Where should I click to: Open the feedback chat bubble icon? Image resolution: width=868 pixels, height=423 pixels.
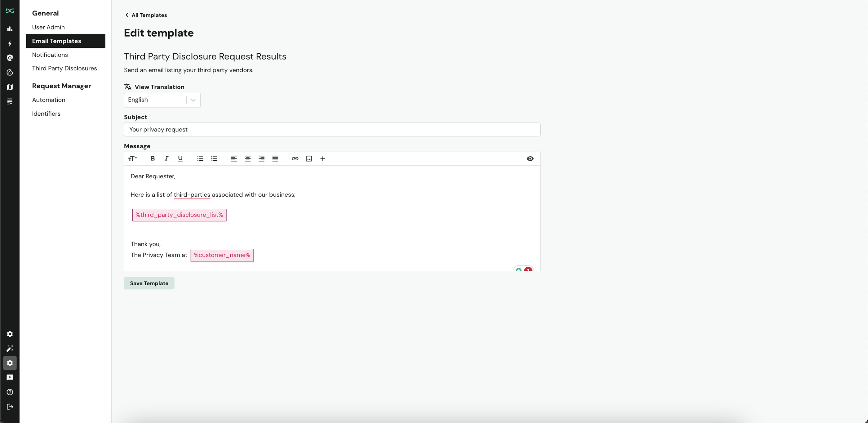click(10, 377)
